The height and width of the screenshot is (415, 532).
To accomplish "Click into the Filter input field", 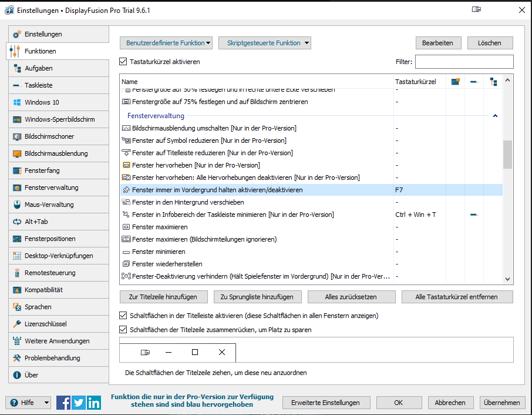I will pyautogui.click(x=464, y=62).
